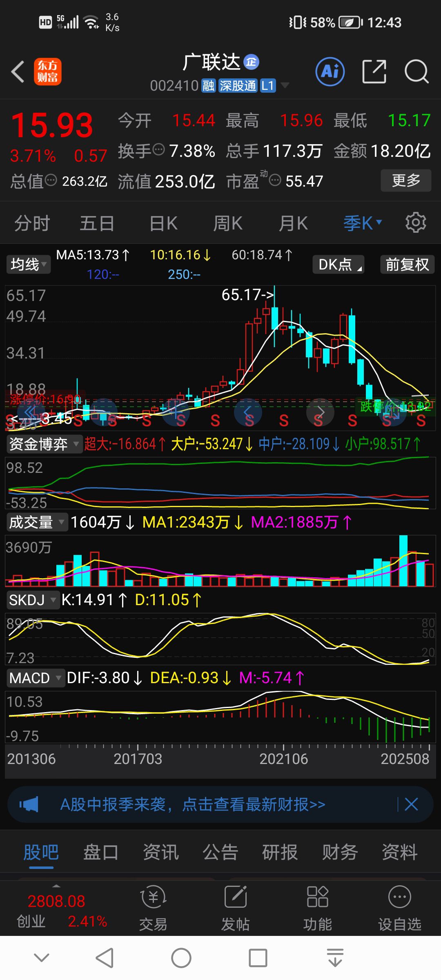Toggle the 前复权 adjustment mode
441x980 pixels.
pos(407,264)
